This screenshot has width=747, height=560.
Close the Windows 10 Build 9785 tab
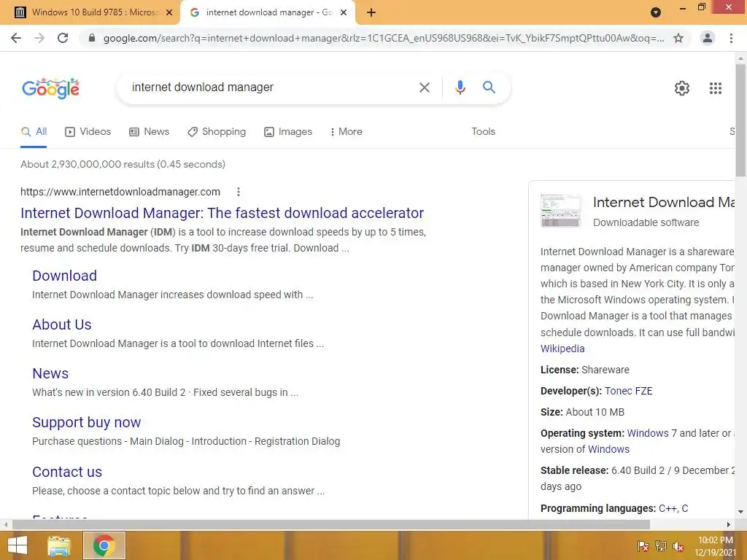169,13
